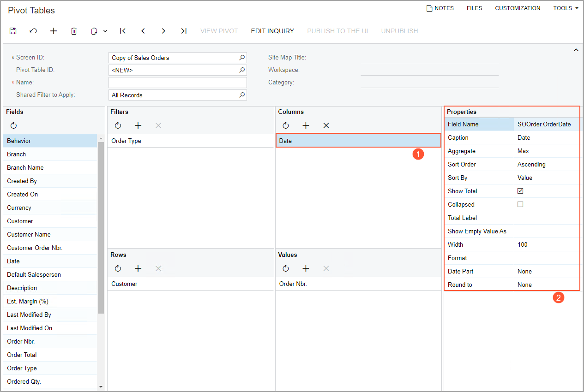
Task: Open Notes in the top bar
Action: point(440,8)
